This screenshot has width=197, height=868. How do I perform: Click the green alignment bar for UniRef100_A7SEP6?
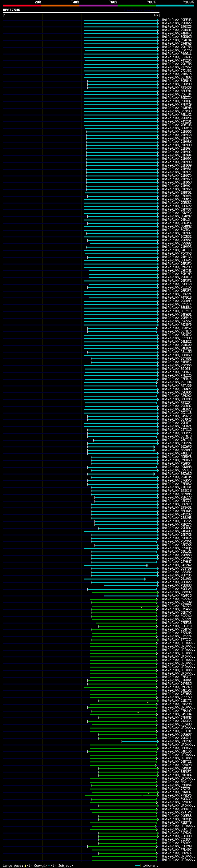pos(122,796)
